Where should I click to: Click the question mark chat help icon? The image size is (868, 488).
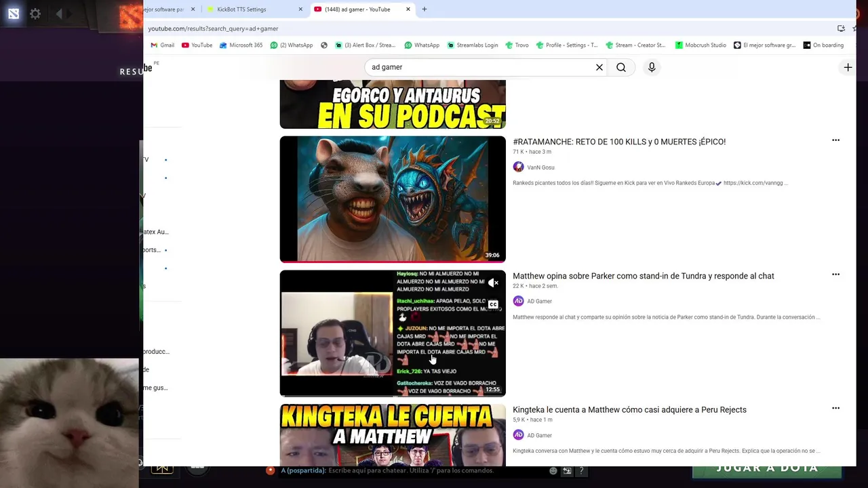(x=581, y=470)
